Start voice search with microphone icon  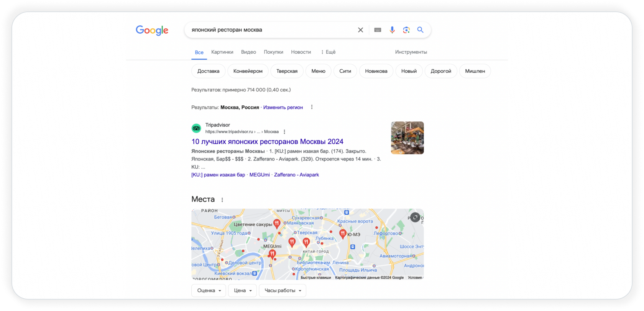[x=392, y=30]
